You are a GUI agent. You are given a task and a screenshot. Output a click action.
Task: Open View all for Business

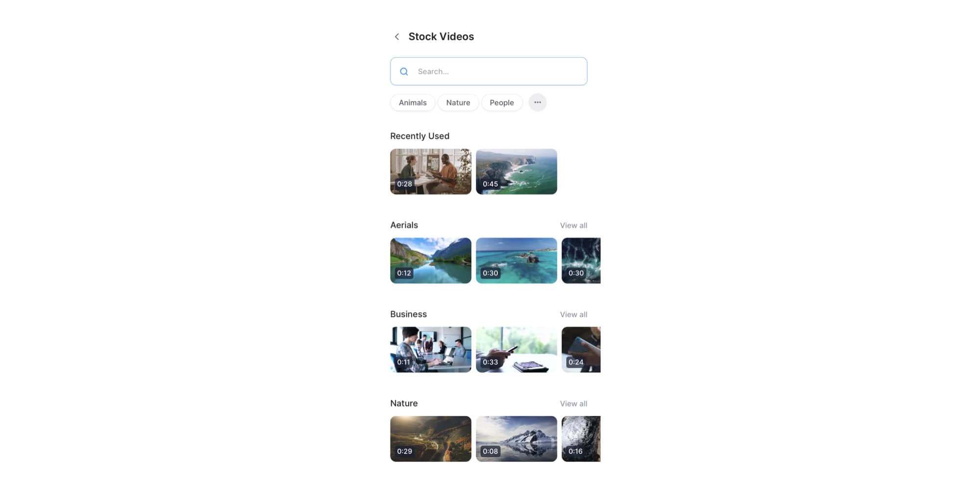point(573,315)
